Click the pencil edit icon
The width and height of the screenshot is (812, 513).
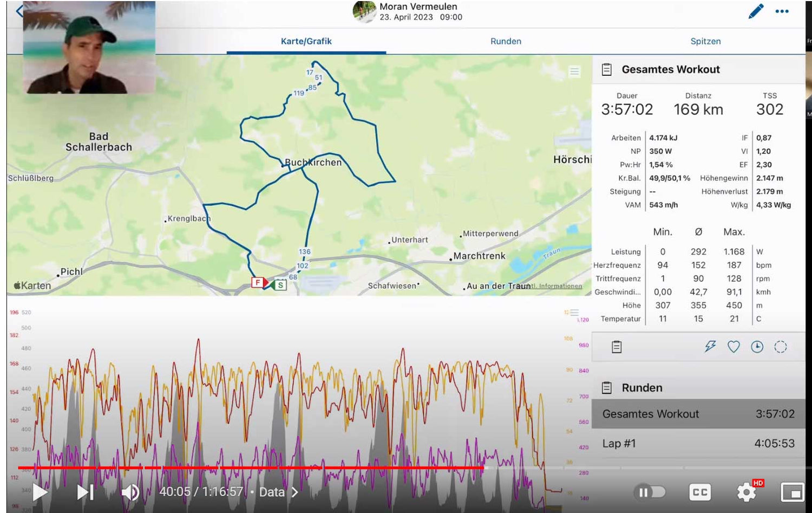pos(756,11)
